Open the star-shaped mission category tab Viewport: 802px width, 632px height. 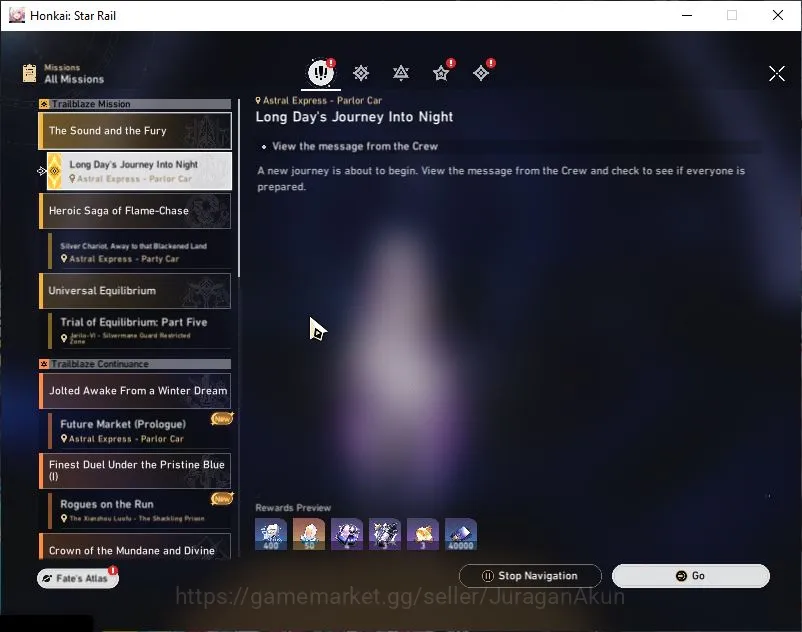(440, 73)
